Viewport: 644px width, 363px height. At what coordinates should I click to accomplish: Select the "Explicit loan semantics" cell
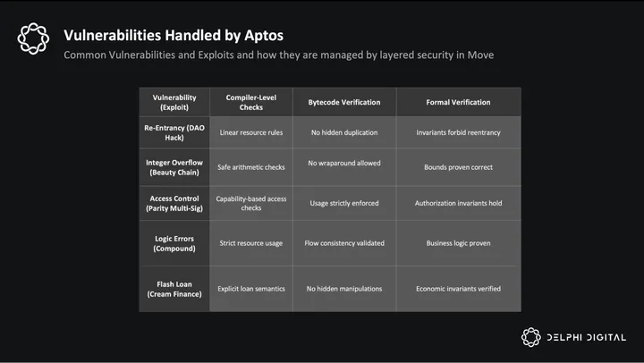[x=251, y=288]
